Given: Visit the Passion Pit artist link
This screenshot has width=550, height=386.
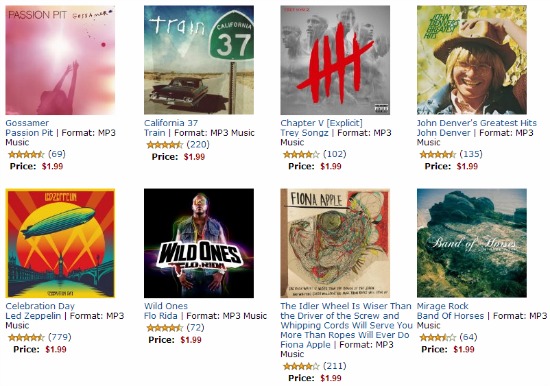Looking at the screenshot, I should (x=29, y=133).
